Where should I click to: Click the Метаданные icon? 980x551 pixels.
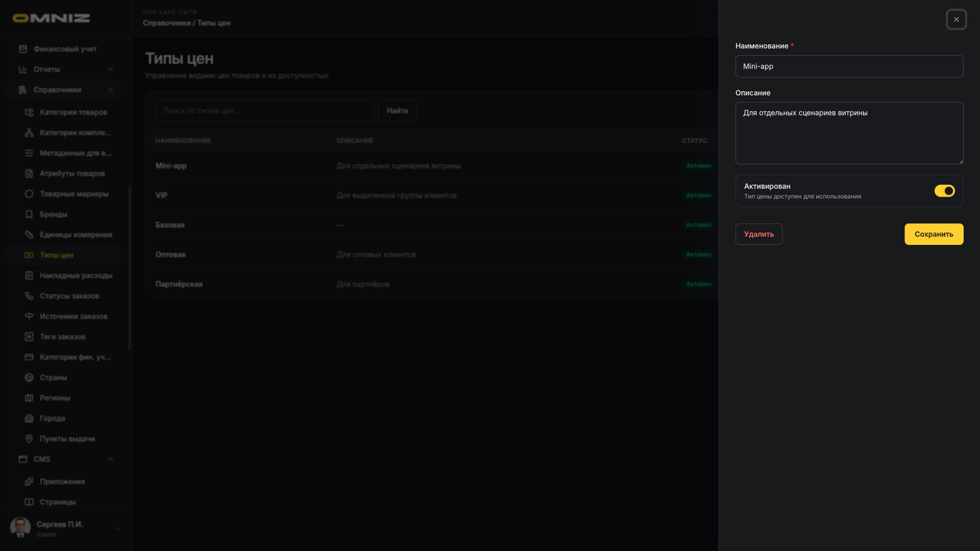29,153
